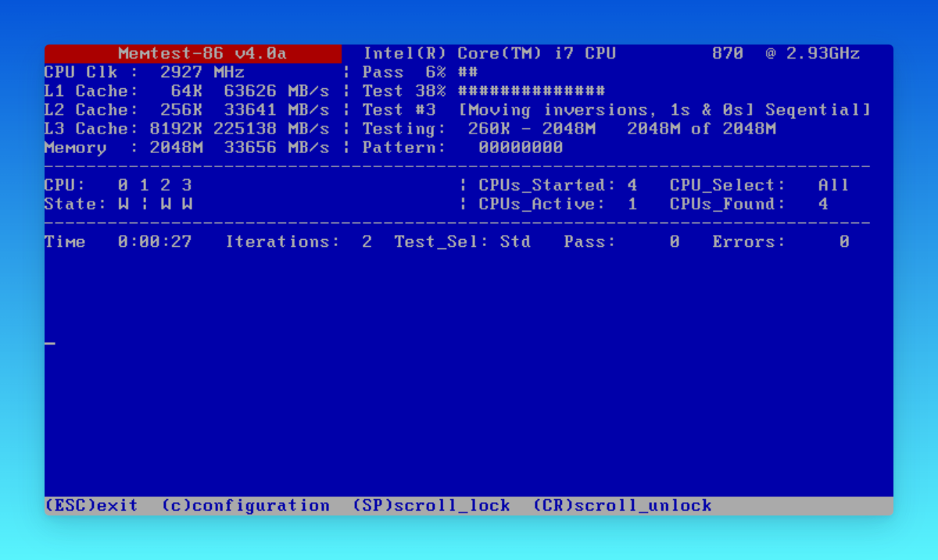Click the State: W W W row
Image resolution: width=938 pixels, height=560 pixels.
pos(118,204)
